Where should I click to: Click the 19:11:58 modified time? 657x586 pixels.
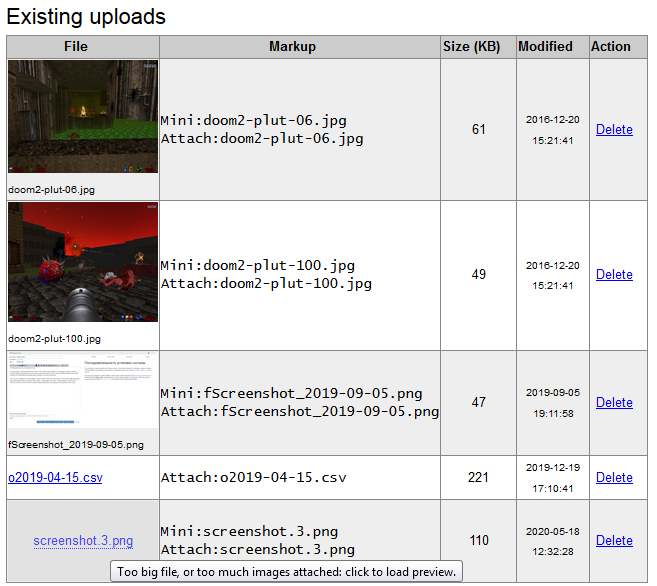coord(553,414)
